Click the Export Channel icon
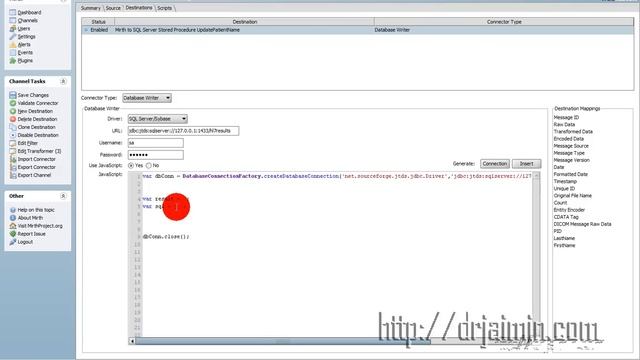Screen dimensions: 640x360 coord(13,175)
